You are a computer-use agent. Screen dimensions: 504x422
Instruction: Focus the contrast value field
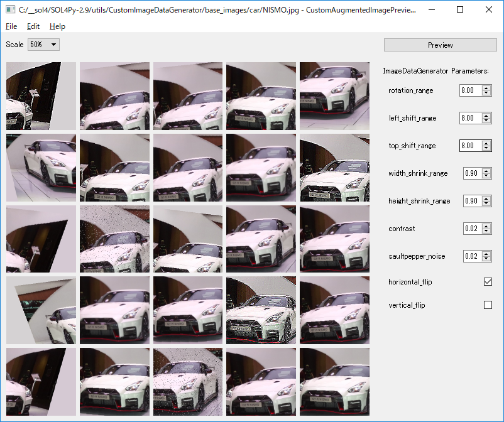(x=473, y=229)
